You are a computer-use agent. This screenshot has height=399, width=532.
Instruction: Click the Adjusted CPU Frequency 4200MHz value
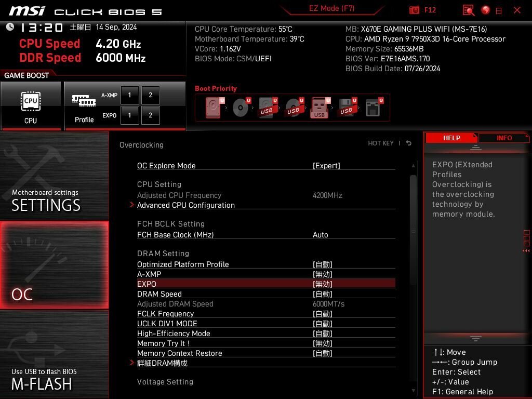tap(327, 195)
